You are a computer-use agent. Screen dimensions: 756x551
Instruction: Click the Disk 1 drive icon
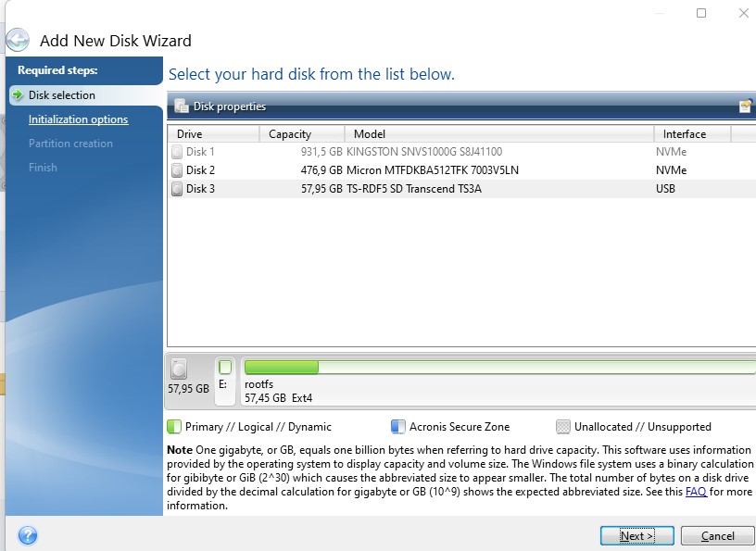coord(177,152)
